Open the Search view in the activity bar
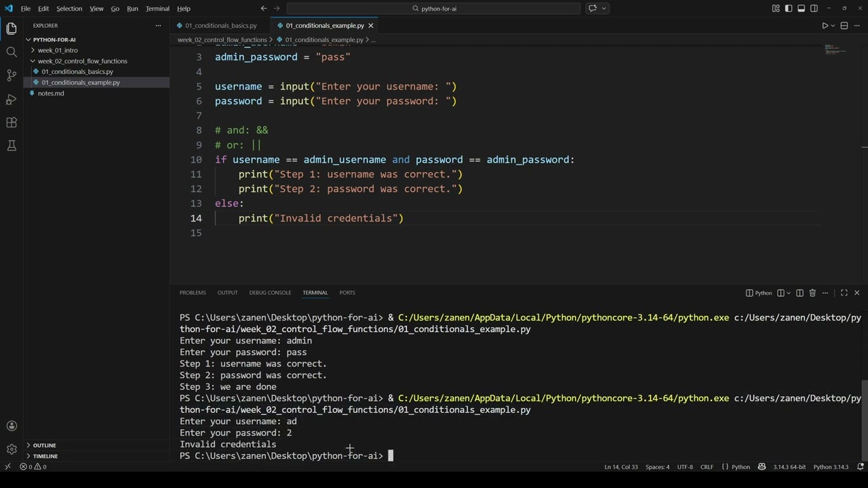 click(12, 52)
